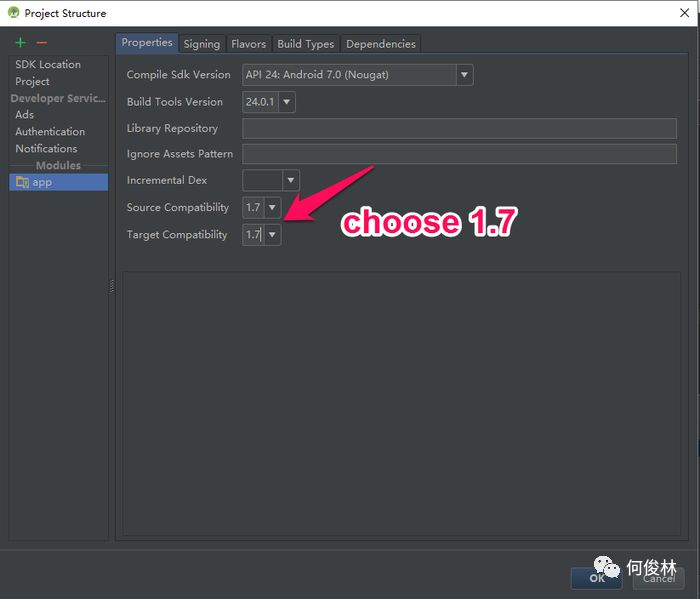Click the red minus remove module icon
Viewport: 700px width, 599px height.
click(x=42, y=43)
